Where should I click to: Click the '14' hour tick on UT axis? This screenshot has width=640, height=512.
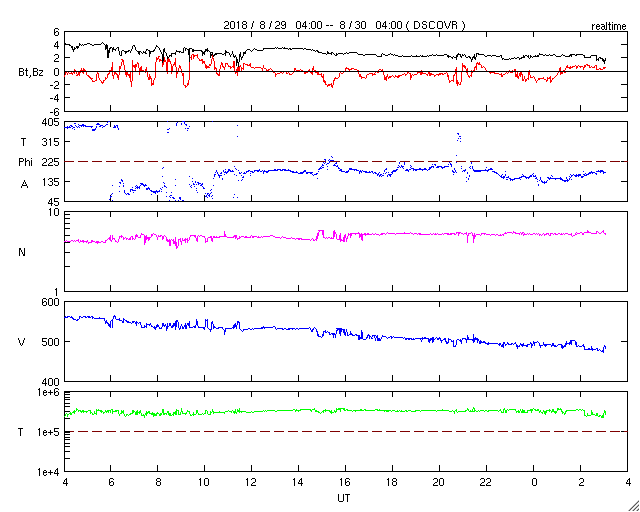click(x=298, y=482)
